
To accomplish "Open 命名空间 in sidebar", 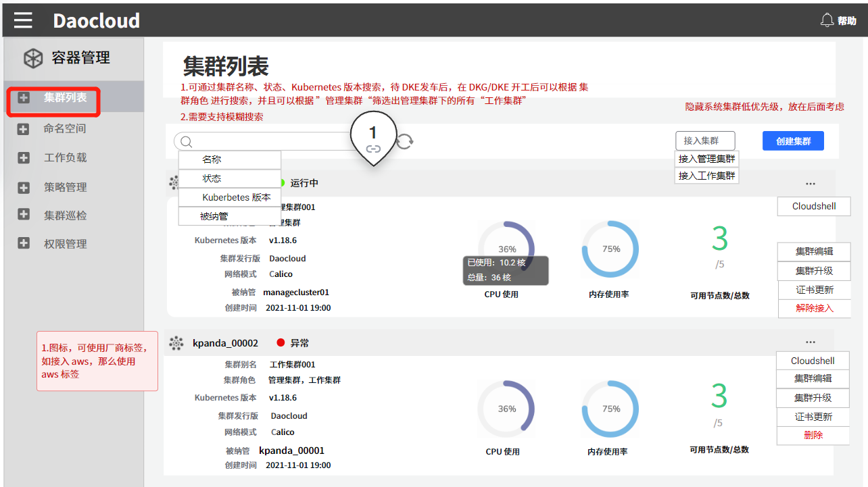I will click(65, 129).
